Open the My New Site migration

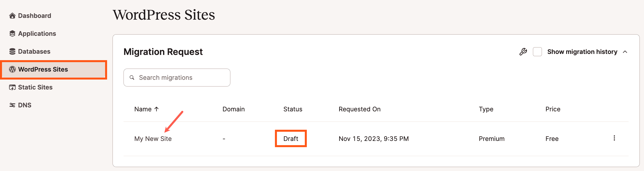pos(153,139)
